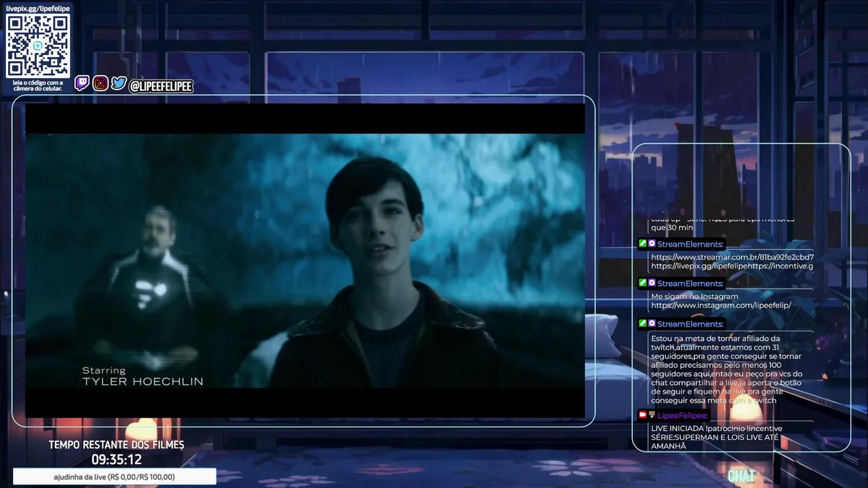Click moderator badge beside StreamElements affiliate-goal message
The height and width of the screenshot is (488, 868).
click(x=642, y=323)
